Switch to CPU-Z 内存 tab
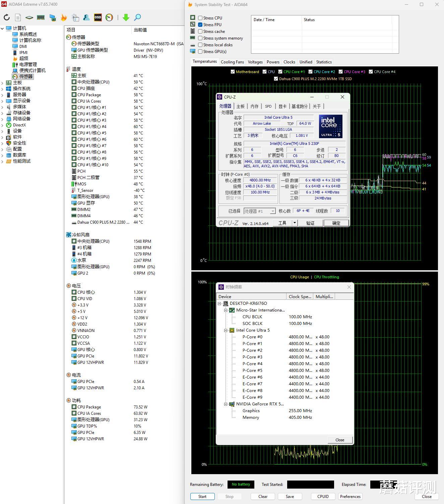Image resolution: width=444 pixels, height=504 pixels. [255, 106]
